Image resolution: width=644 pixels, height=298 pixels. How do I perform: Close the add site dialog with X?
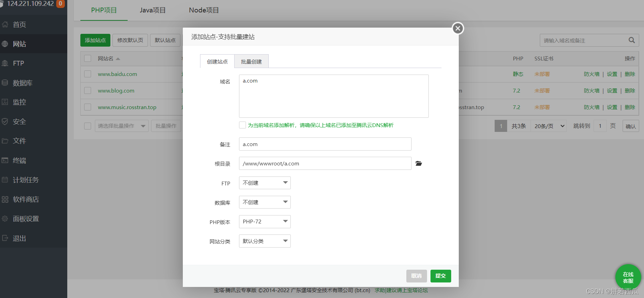458,28
